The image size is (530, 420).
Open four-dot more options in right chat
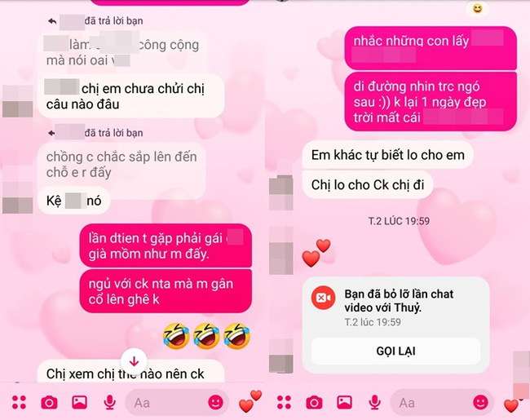coord(284,402)
